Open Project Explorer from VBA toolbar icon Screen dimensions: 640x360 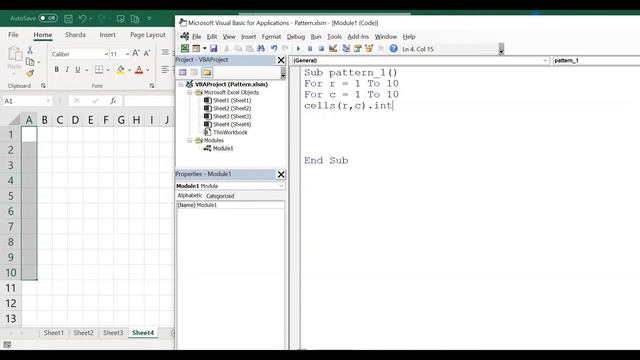click(346, 49)
